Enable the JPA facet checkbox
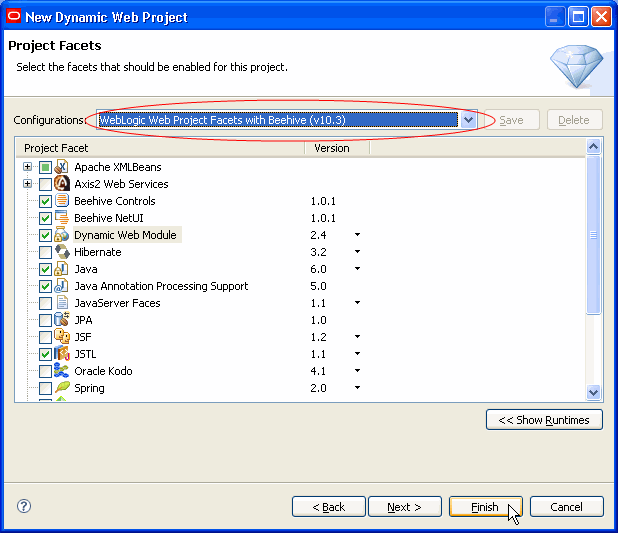The height and width of the screenshot is (533, 618). (x=45, y=321)
